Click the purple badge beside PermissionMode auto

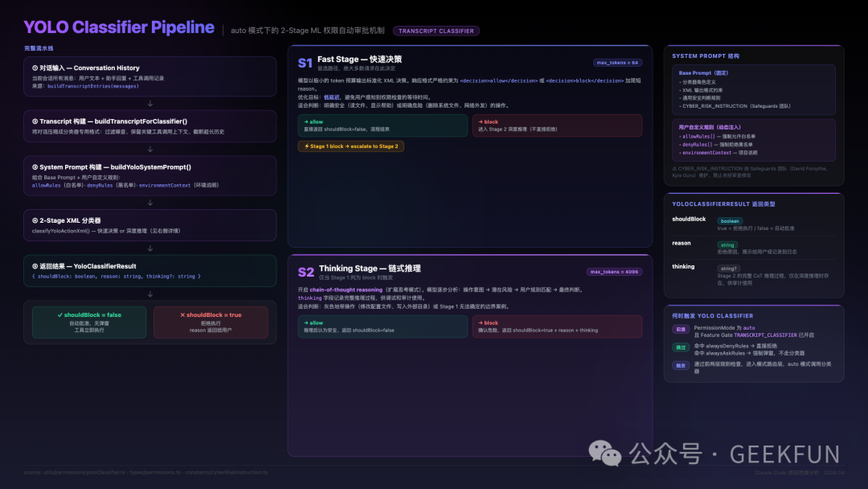(681, 330)
